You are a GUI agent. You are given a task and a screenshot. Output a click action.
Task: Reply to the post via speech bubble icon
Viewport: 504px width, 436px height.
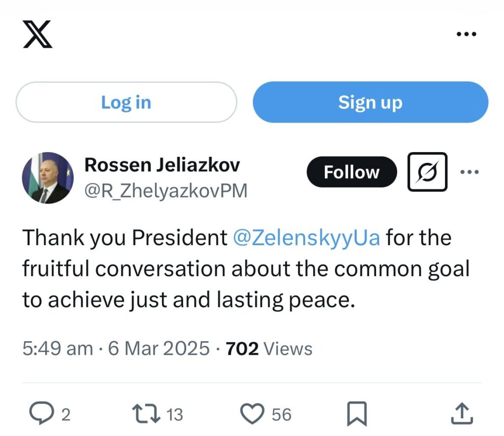click(x=43, y=413)
